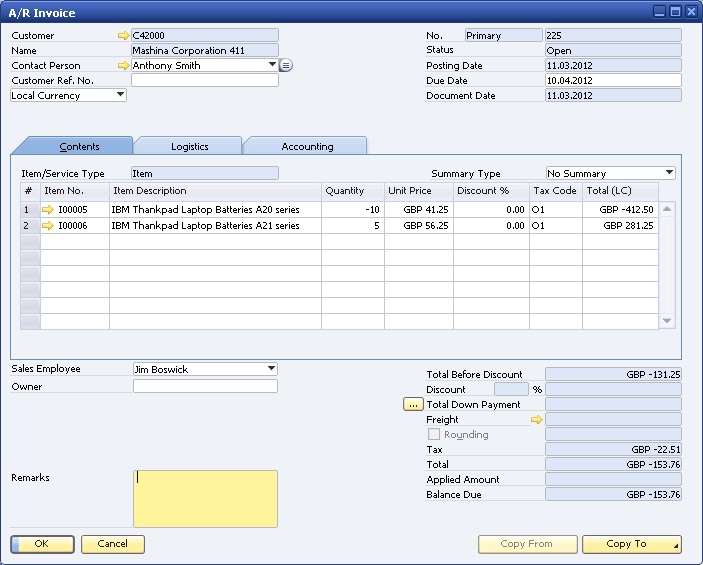Toggle the Rounding checkbox
The width and height of the screenshot is (703, 565).
pos(434,434)
